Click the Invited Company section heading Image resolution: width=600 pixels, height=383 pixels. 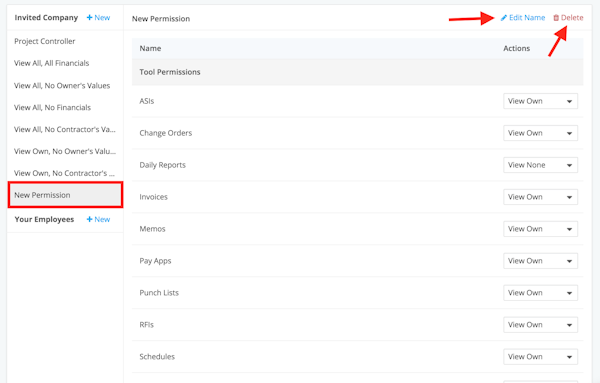pyautogui.click(x=46, y=18)
